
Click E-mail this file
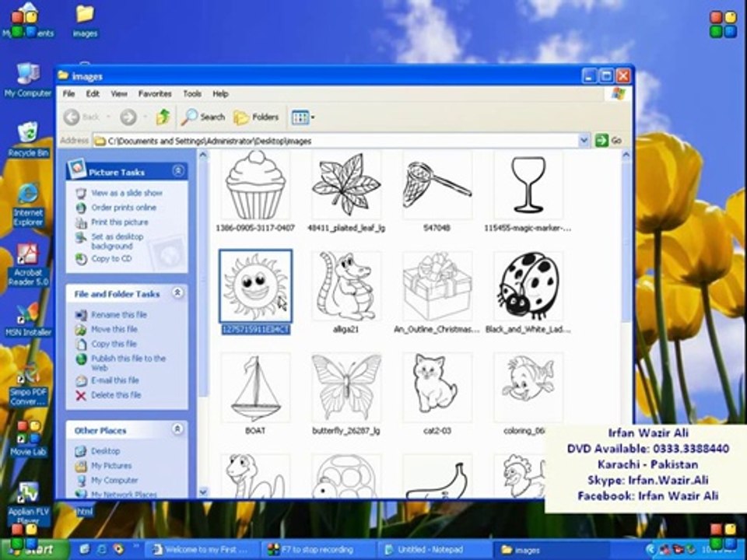click(115, 380)
